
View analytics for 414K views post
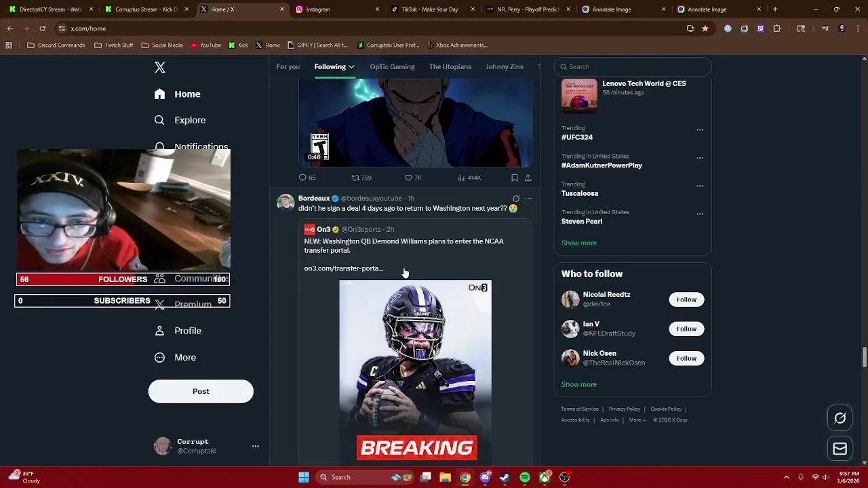point(469,178)
